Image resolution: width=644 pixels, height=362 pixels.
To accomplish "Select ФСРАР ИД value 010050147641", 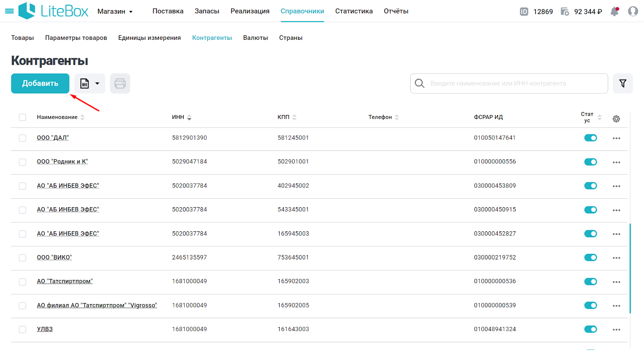I will tap(495, 138).
